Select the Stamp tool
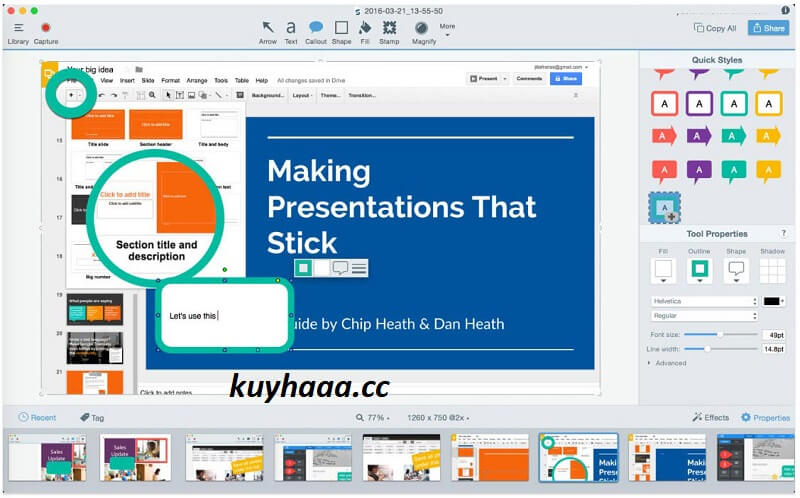The image size is (800, 498). click(x=389, y=33)
